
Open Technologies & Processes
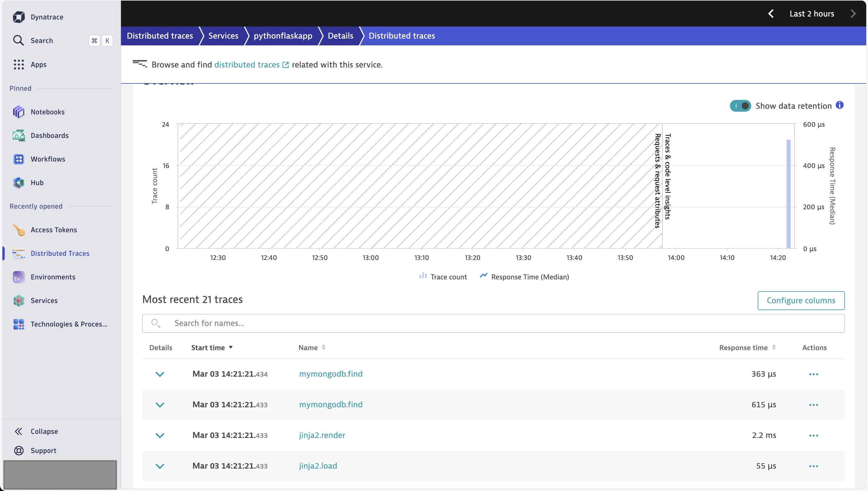click(x=69, y=324)
